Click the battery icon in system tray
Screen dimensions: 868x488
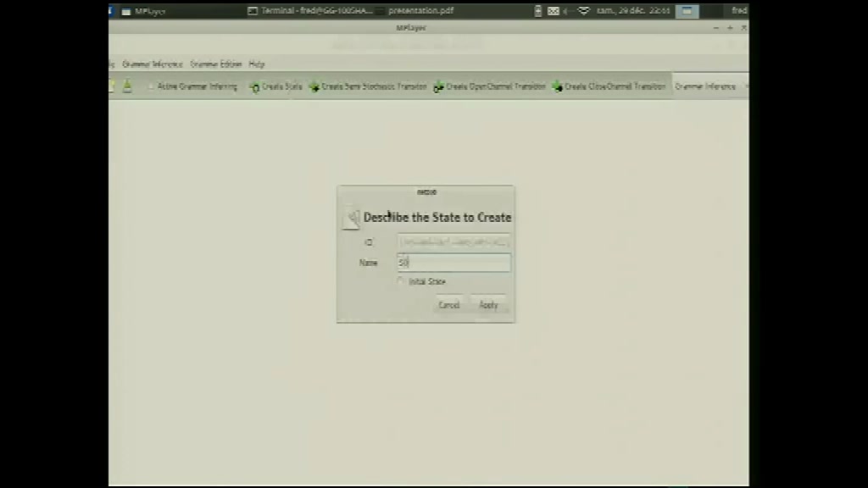[537, 10]
